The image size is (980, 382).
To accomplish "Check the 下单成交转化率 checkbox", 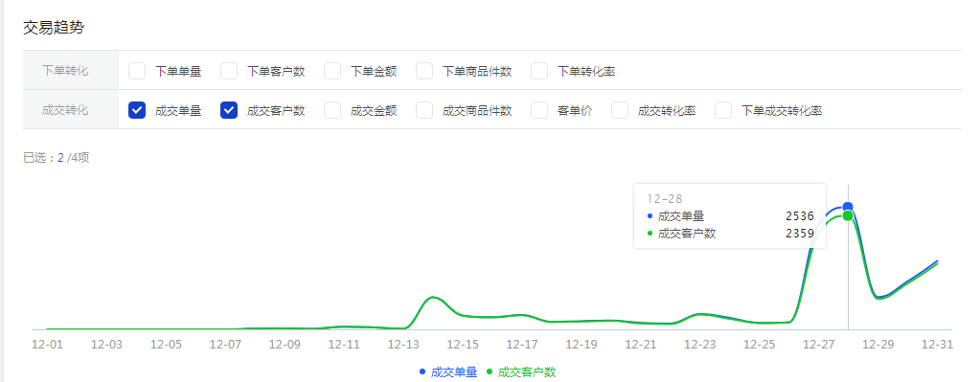I will click(723, 110).
